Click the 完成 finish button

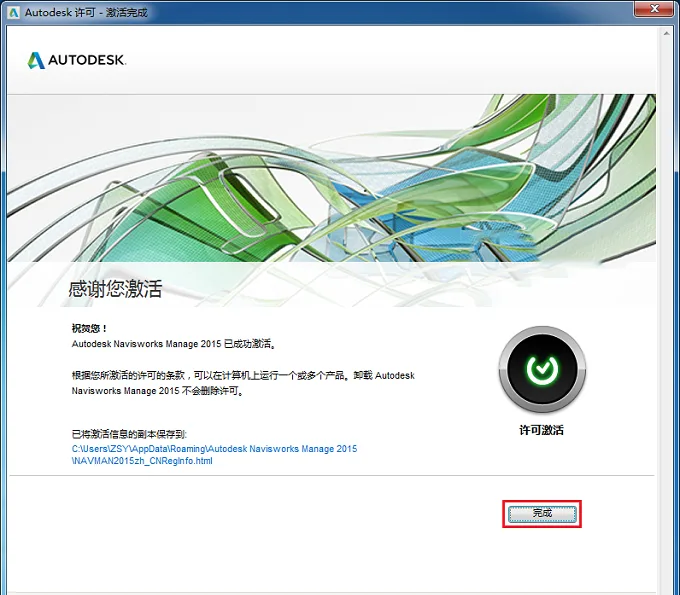pyautogui.click(x=542, y=514)
